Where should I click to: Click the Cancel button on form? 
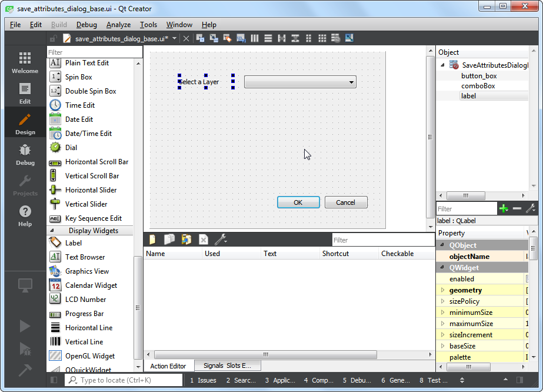pos(345,202)
